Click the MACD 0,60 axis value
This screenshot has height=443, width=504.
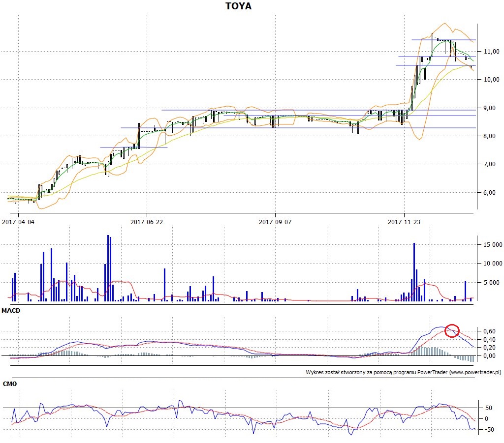tap(489, 331)
